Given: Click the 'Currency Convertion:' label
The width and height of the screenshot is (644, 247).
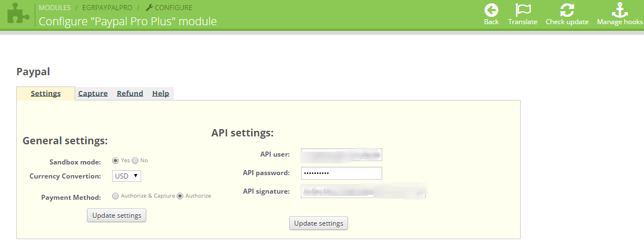Looking at the screenshot, I should (66, 176).
